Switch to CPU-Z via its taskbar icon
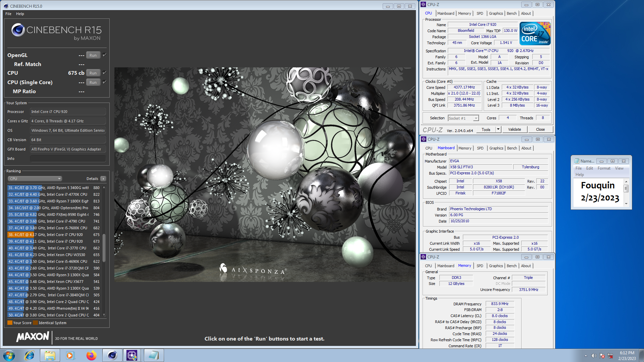 coord(132,355)
